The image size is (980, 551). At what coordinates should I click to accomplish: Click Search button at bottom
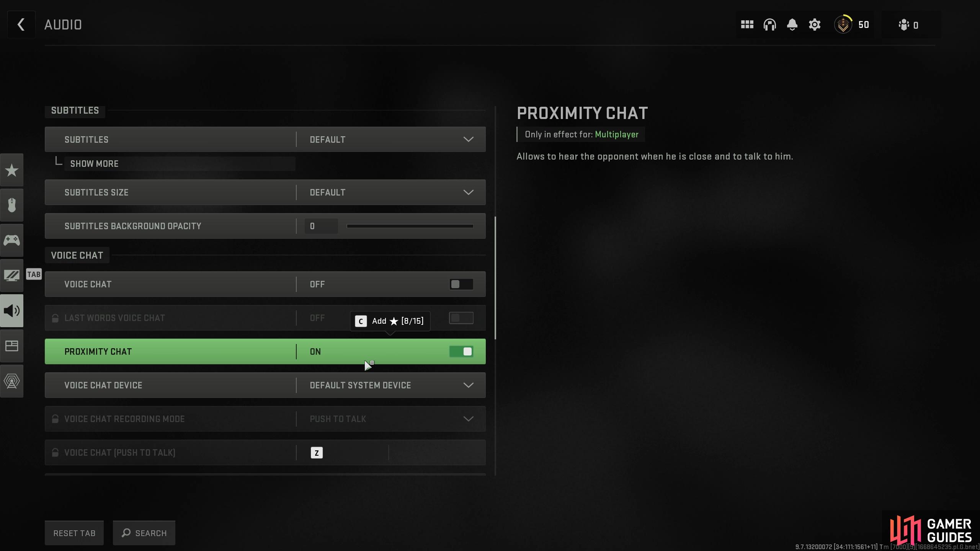click(144, 533)
